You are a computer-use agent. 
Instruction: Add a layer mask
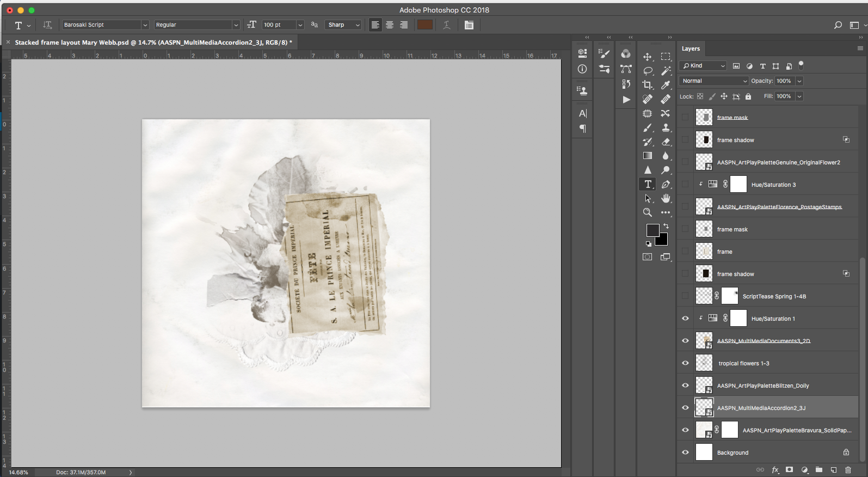pos(790,470)
